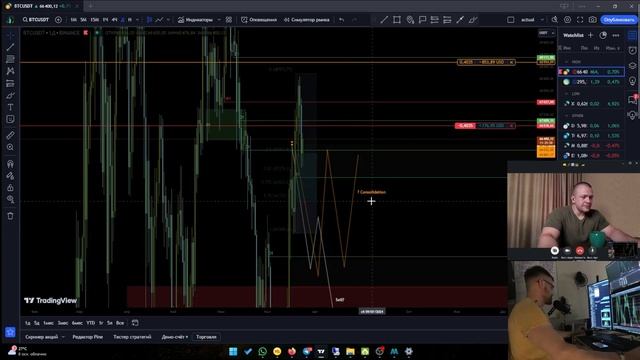Click the BTCUSDT symbol search field
This screenshot has width=640, height=360.
tap(36, 20)
